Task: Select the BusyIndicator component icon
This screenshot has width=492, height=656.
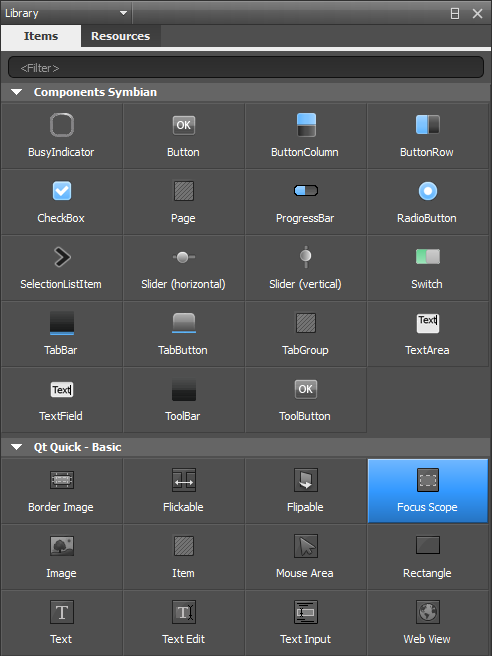Action: tap(62, 125)
